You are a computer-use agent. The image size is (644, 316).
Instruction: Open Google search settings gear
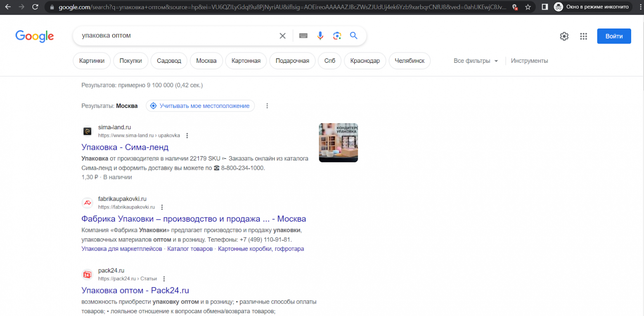pos(564,36)
